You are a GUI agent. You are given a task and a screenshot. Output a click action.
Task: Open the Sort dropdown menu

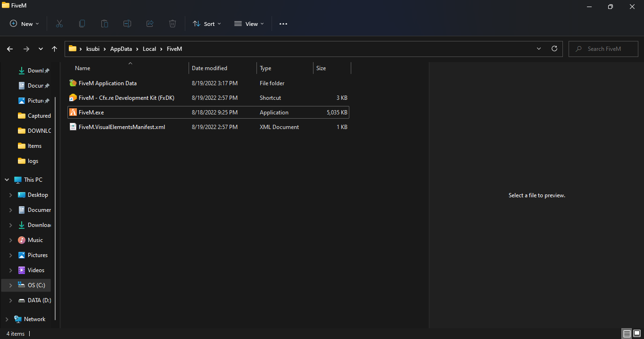207,24
